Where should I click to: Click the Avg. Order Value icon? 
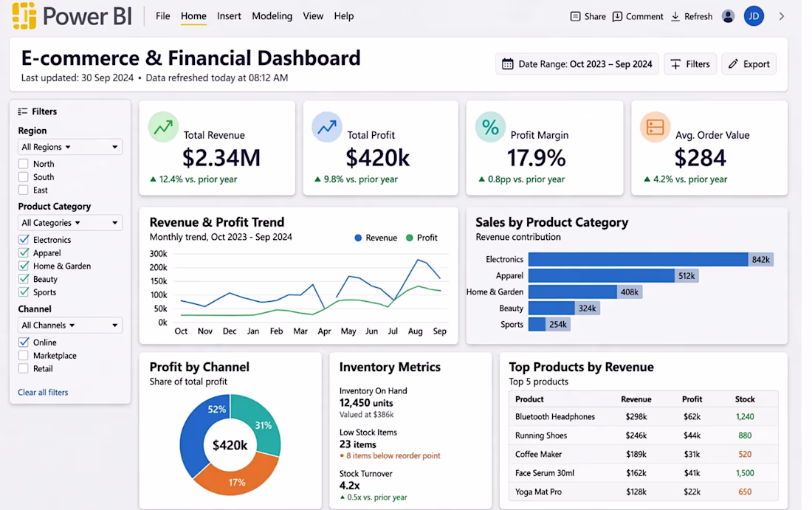pyautogui.click(x=655, y=127)
